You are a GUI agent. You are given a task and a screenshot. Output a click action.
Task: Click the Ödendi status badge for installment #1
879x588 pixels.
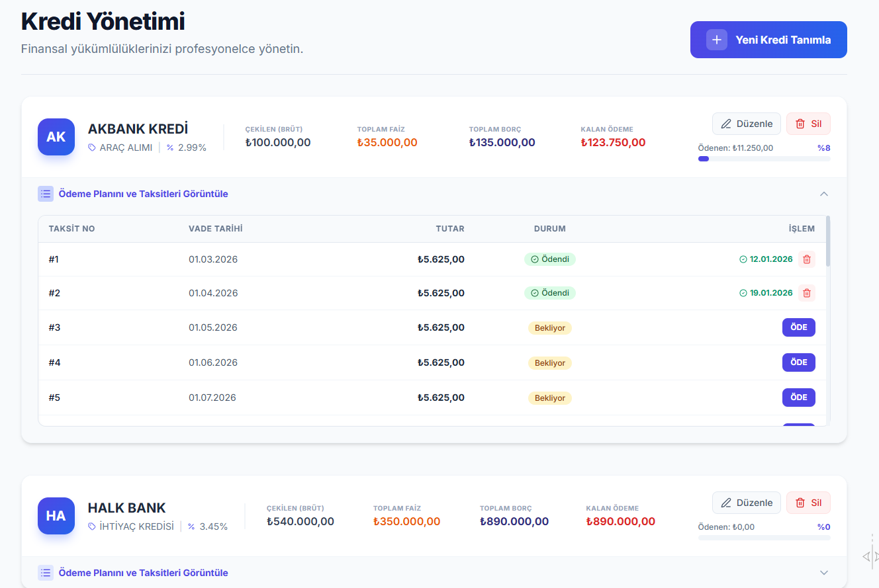pyautogui.click(x=549, y=259)
